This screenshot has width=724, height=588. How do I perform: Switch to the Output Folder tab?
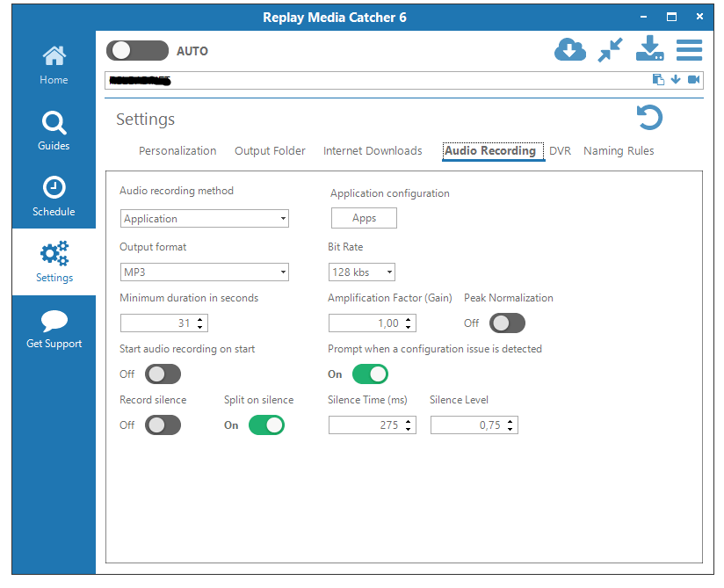(x=270, y=151)
